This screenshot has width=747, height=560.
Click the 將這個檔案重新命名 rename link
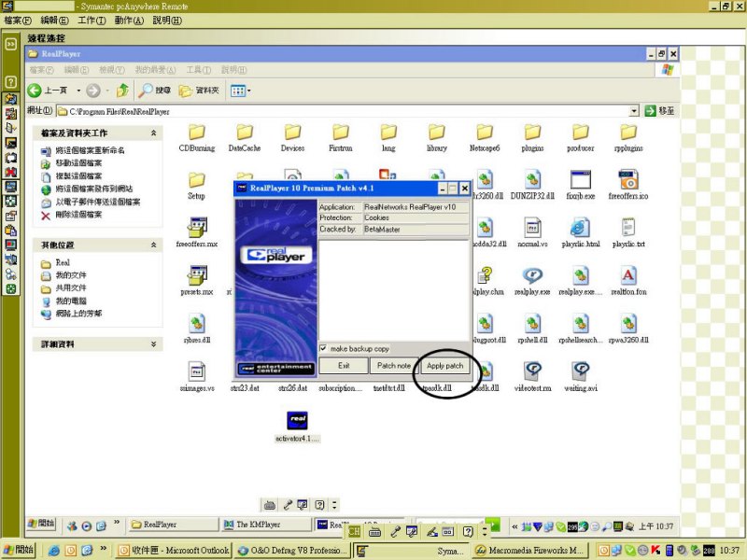(90, 150)
